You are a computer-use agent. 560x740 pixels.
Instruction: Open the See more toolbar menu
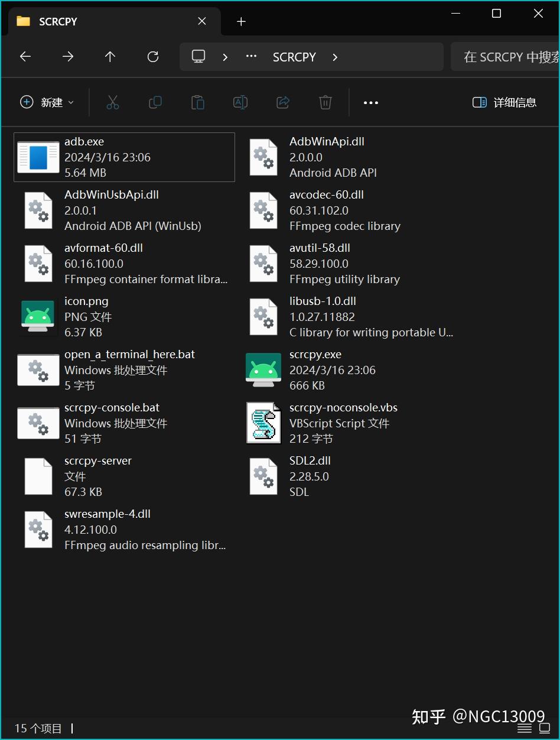point(370,102)
